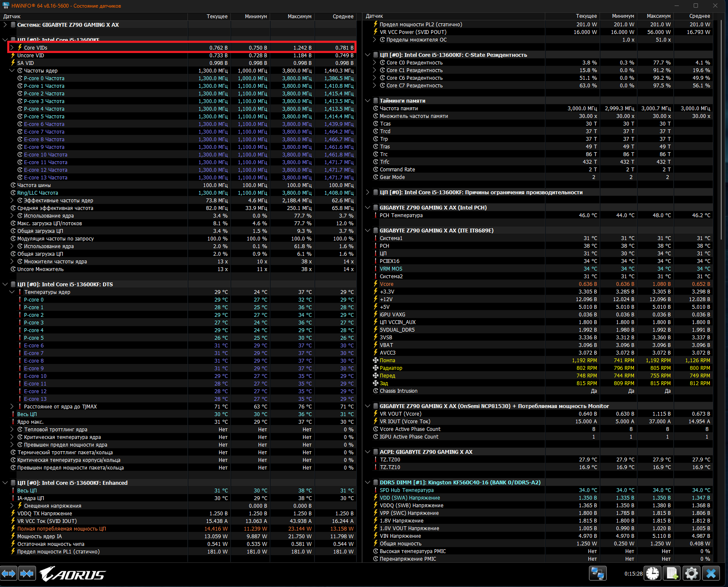Click the orange lightning icon beside Полная потребляемая мощность ЦП
Viewport: 728px width, 587px height.
pos(13,528)
